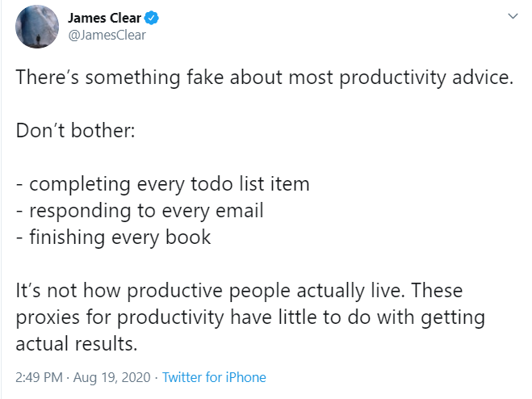Open the James Clear display name
532x399 pixels.
coord(104,18)
